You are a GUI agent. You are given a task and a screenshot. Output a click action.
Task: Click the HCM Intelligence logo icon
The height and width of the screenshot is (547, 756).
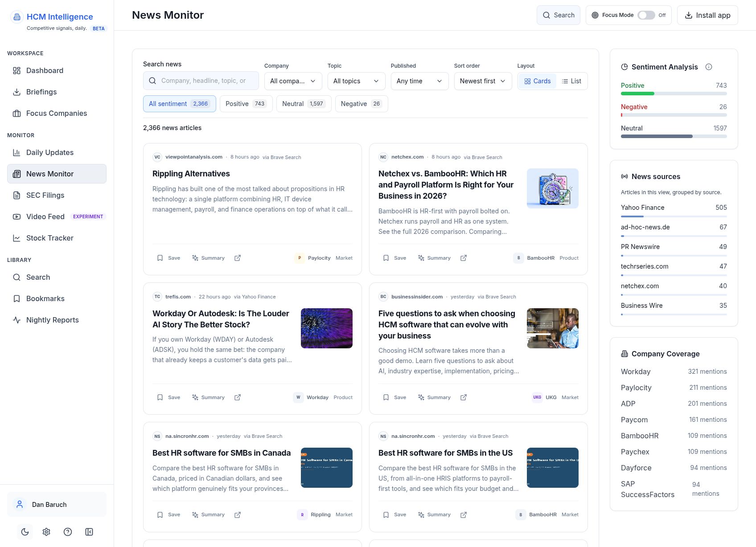pos(17,17)
